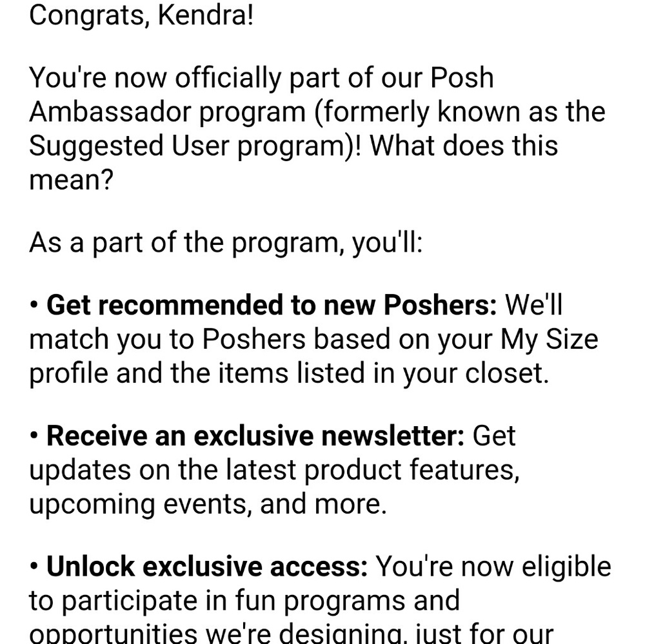Image resolution: width=645 pixels, height=644 pixels.
Task: Select the bold "Receive an exclusive newsletter:" heading
Action: 255,436
